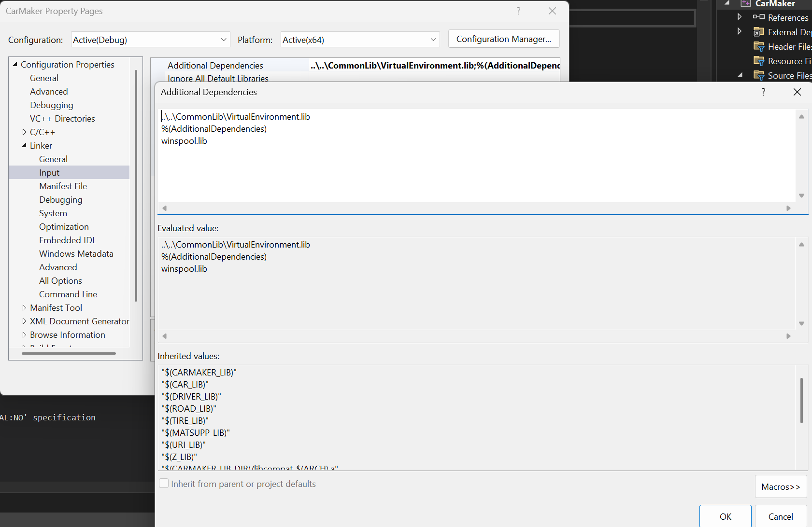Expand the References node in Solution Explorer
This screenshot has width=812, height=527.
pos(740,17)
